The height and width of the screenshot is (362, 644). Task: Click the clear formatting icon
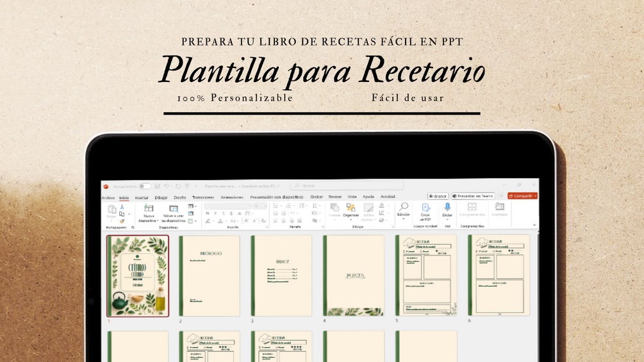[263, 221]
